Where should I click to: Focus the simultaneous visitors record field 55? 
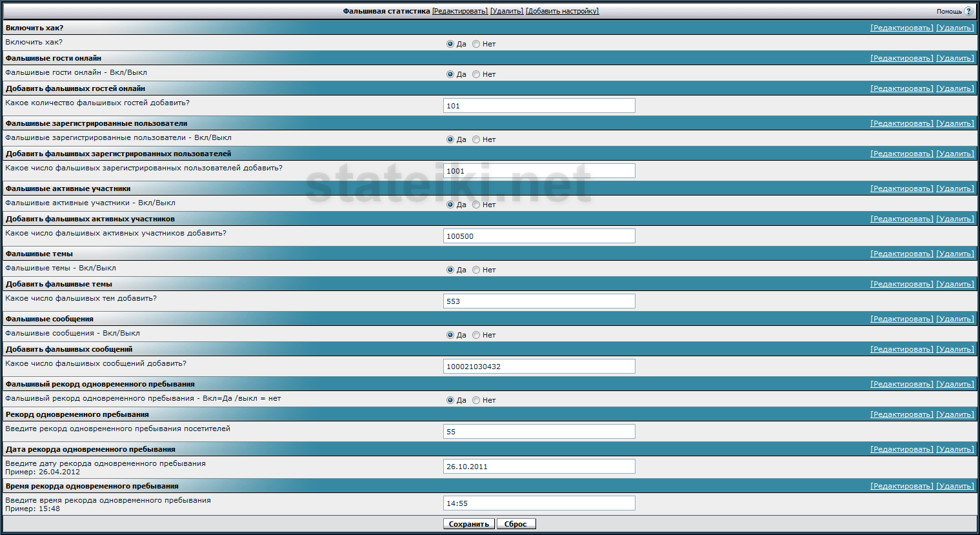pos(539,431)
